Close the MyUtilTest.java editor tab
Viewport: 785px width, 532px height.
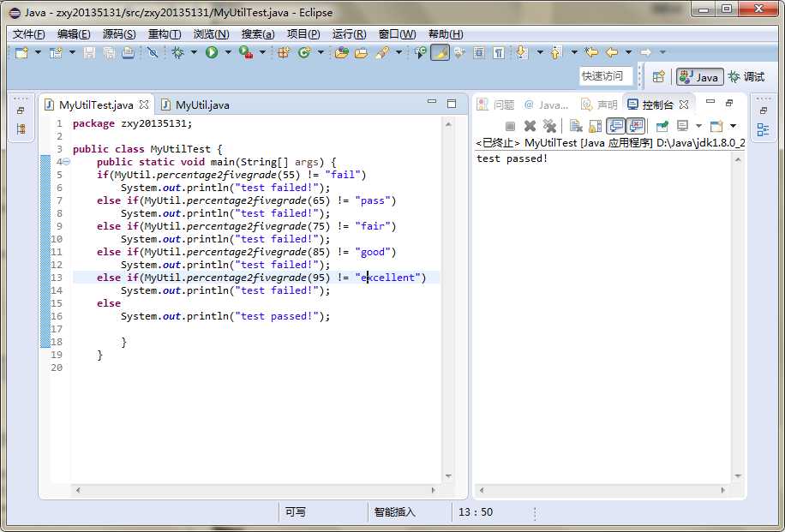coord(144,105)
